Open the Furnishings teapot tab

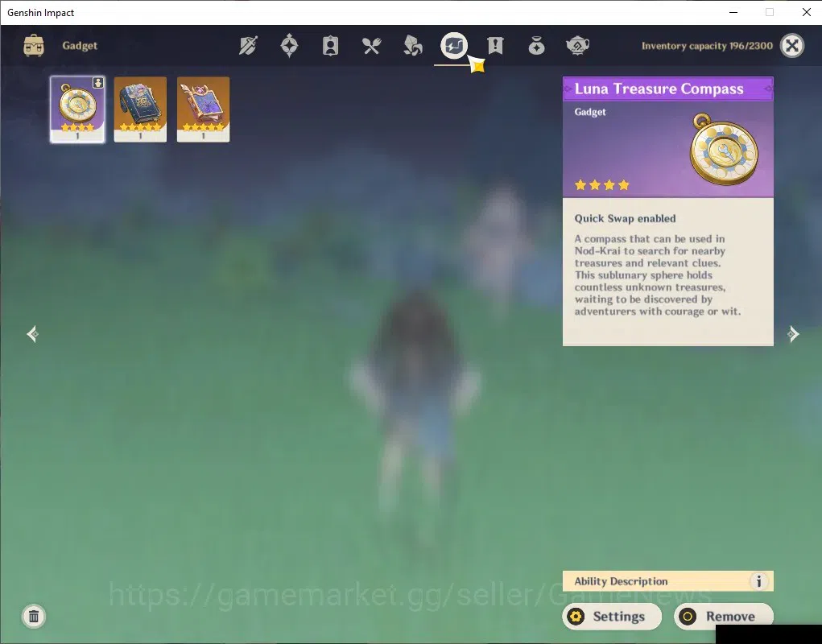tap(578, 46)
